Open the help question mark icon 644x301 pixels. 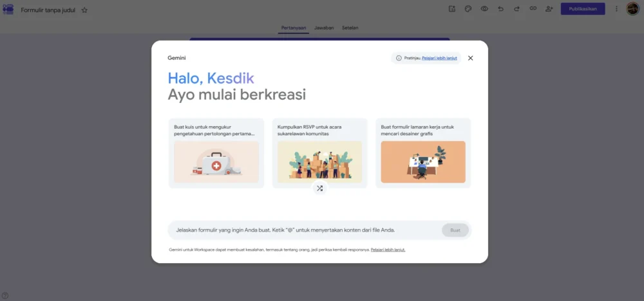[x=5, y=295]
